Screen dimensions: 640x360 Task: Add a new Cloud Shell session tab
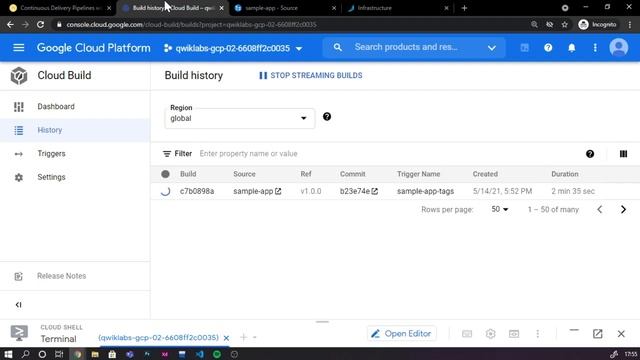(x=244, y=337)
